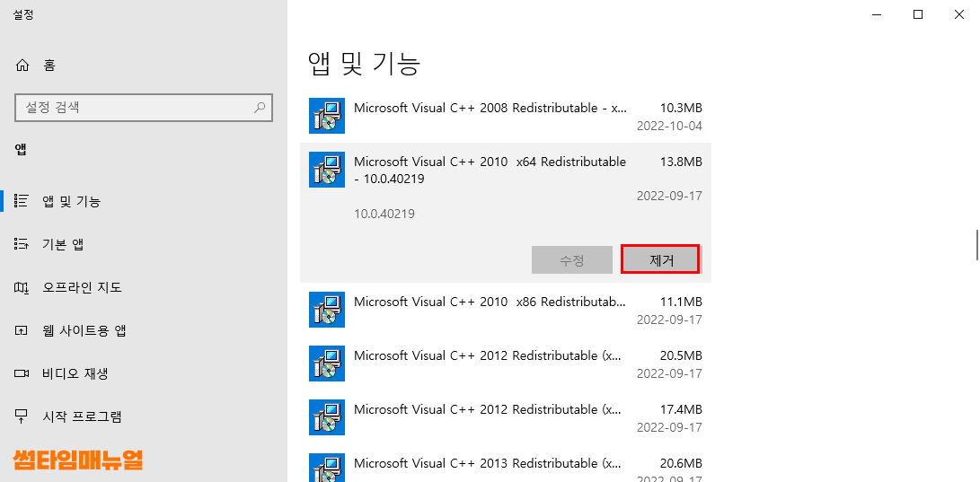Click the 오프라인 지도 map icon
The width and height of the screenshot is (980, 482).
(22, 287)
